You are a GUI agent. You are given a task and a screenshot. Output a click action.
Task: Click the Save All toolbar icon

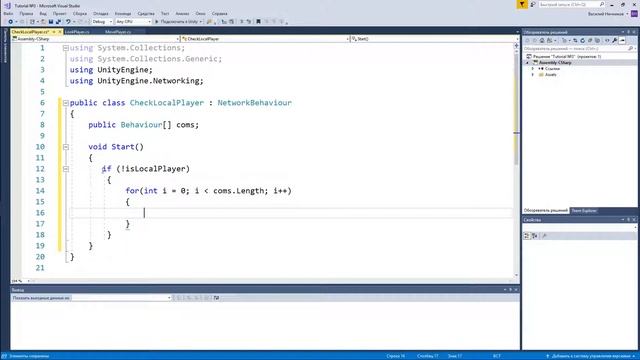click(x=58, y=22)
